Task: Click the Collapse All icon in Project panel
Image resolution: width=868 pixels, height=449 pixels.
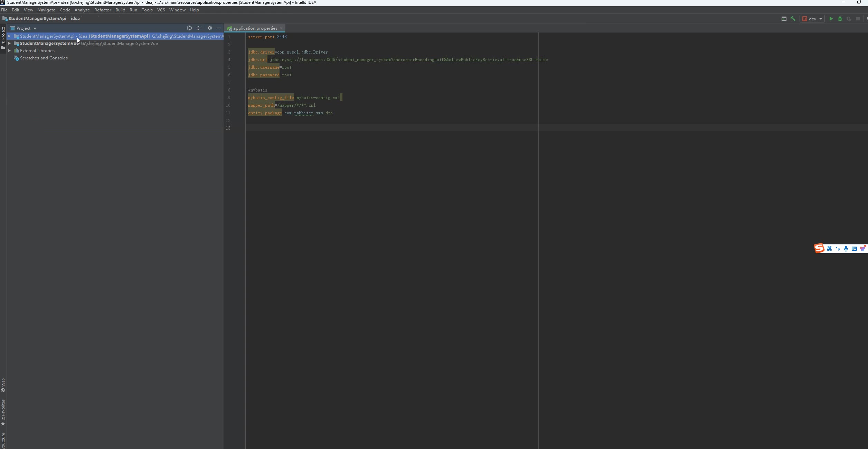Action: click(x=198, y=28)
